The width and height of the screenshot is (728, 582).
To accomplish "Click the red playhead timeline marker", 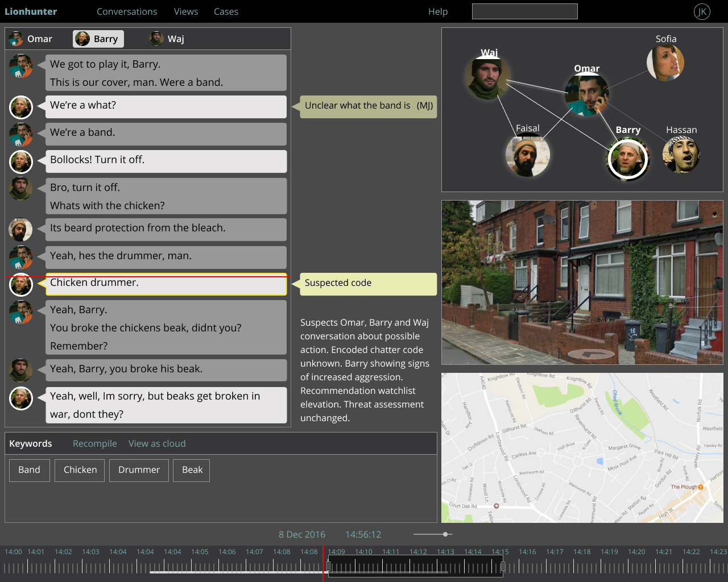I will click(x=323, y=563).
